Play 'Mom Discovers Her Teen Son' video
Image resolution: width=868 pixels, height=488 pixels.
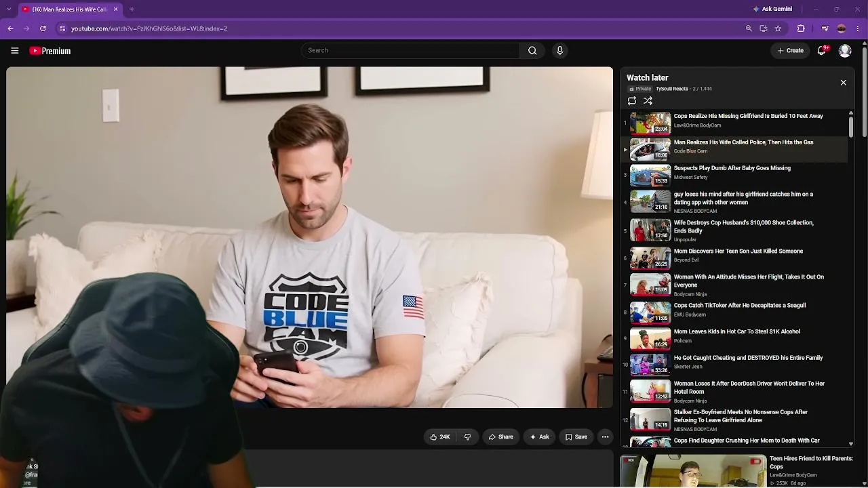pyautogui.click(x=738, y=251)
